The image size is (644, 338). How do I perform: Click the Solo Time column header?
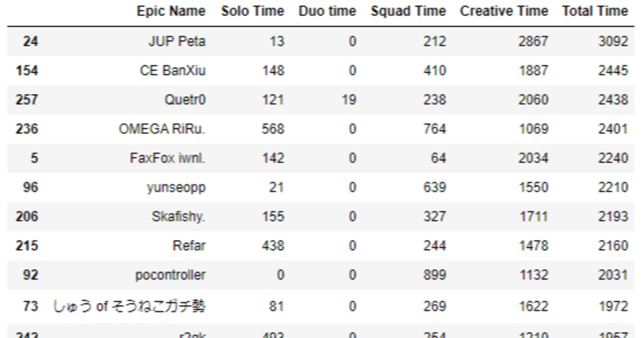point(253,11)
